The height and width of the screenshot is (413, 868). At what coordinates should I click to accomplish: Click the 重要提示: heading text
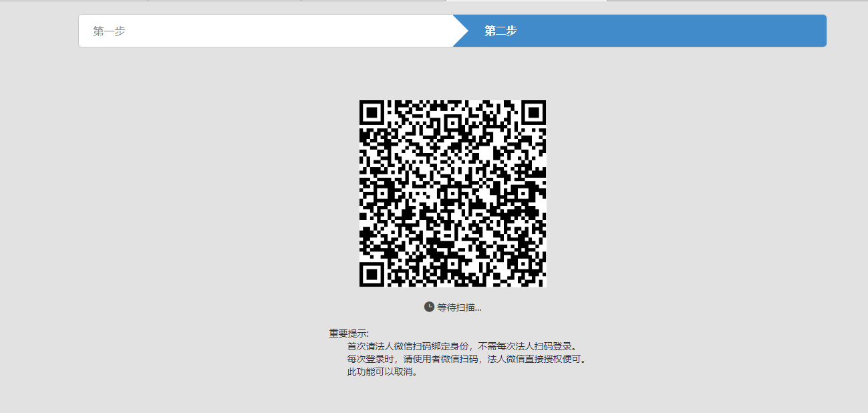tap(349, 333)
